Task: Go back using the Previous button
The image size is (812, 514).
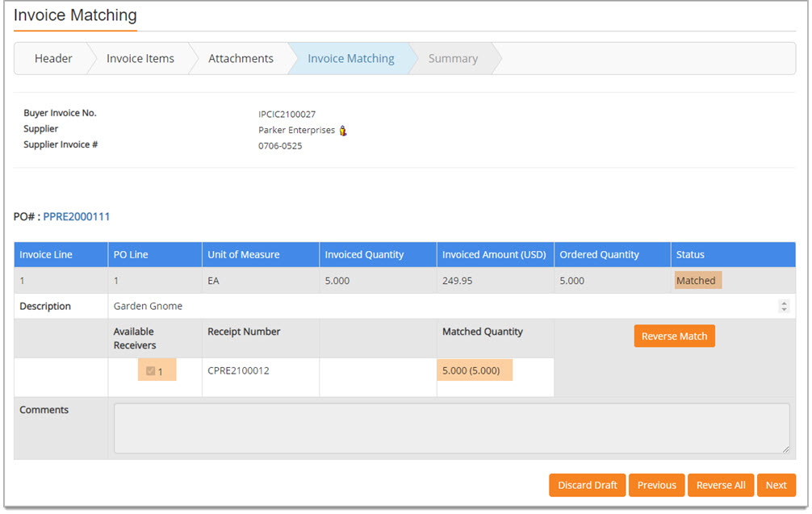Action: pyautogui.click(x=656, y=485)
